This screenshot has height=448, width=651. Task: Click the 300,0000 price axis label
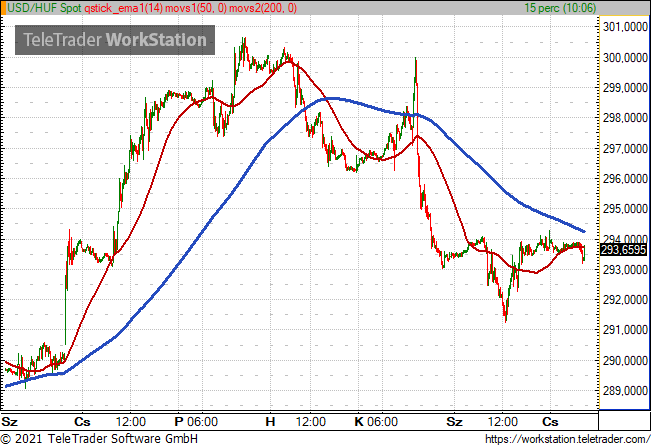tap(625, 58)
